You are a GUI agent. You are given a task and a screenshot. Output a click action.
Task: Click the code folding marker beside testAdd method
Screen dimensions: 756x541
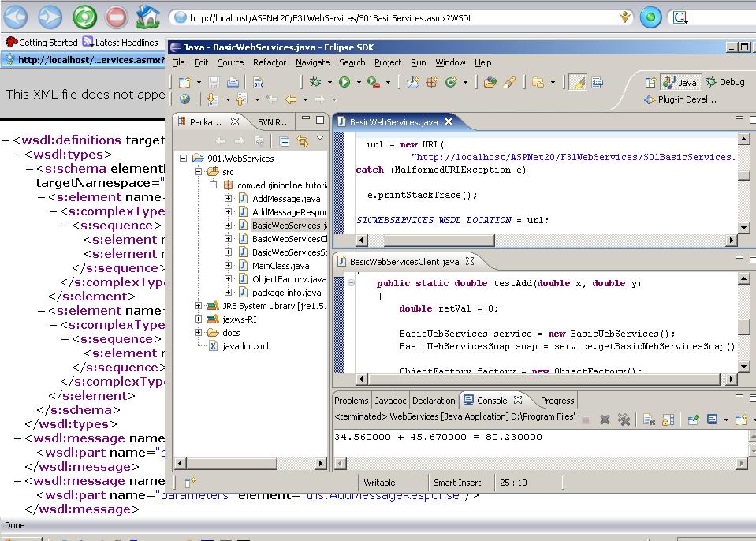click(351, 283)
